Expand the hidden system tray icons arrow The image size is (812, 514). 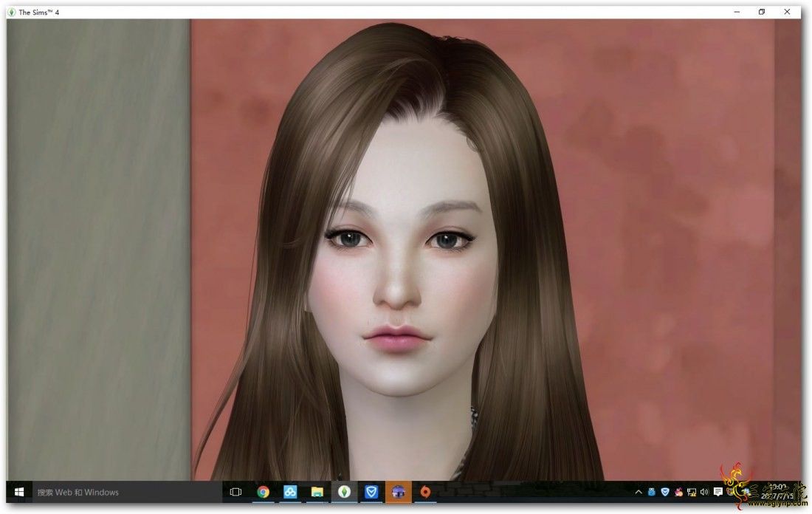coord(639,492)
